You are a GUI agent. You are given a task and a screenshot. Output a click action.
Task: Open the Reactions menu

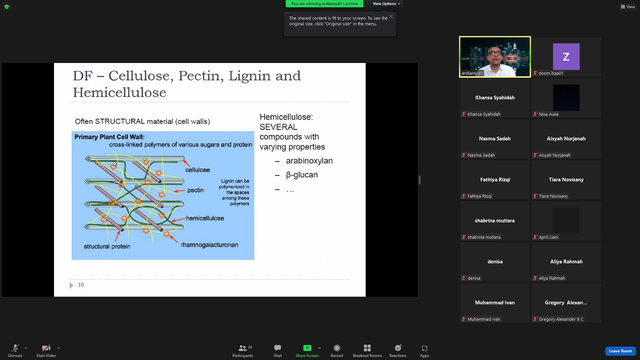click(x=398, y=350)
